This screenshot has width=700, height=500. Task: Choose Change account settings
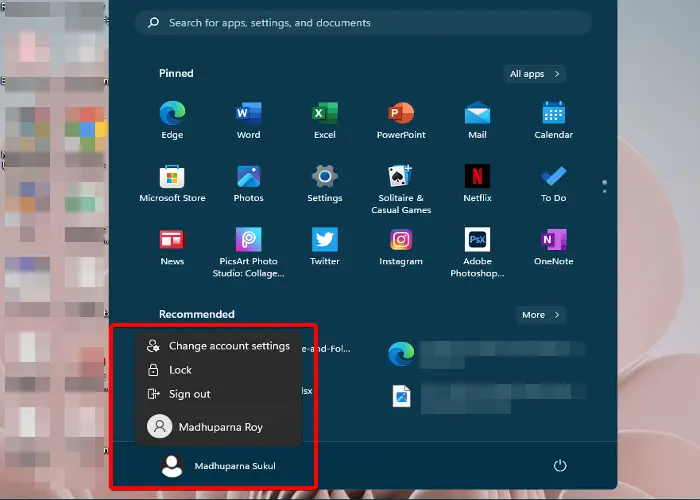(219, 346)
